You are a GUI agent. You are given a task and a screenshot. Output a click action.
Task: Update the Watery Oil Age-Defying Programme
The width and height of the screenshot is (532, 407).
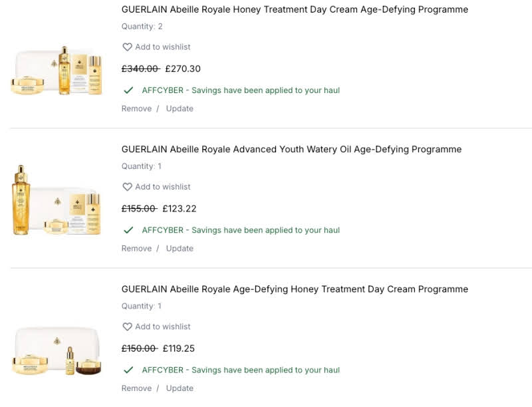pos(180,248)
